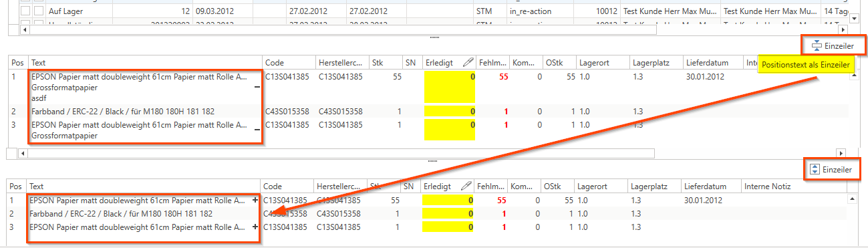Click the 'asdf' text line in position 1
Viewport: 868px width, 250px height.
point(39,98)
